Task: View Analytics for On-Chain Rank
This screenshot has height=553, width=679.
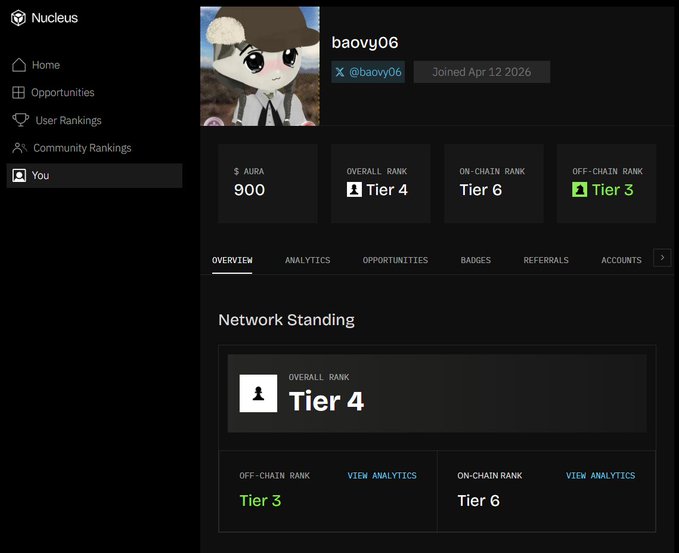Action: [600, 475]
